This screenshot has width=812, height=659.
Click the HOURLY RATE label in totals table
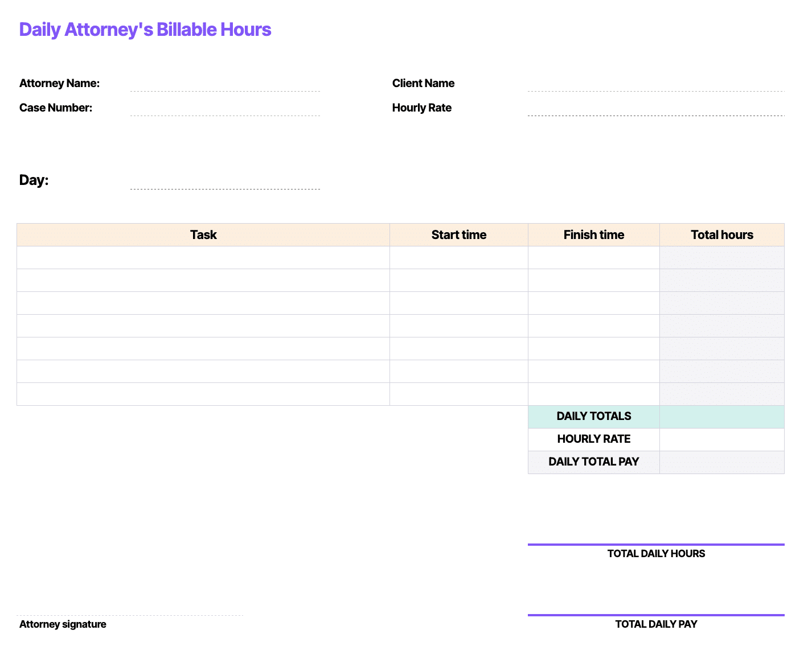click(x=594, y=439)
